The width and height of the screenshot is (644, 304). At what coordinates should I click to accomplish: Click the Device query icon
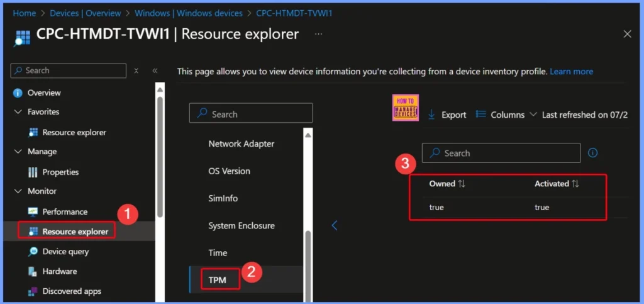click(x=33, y=251)
